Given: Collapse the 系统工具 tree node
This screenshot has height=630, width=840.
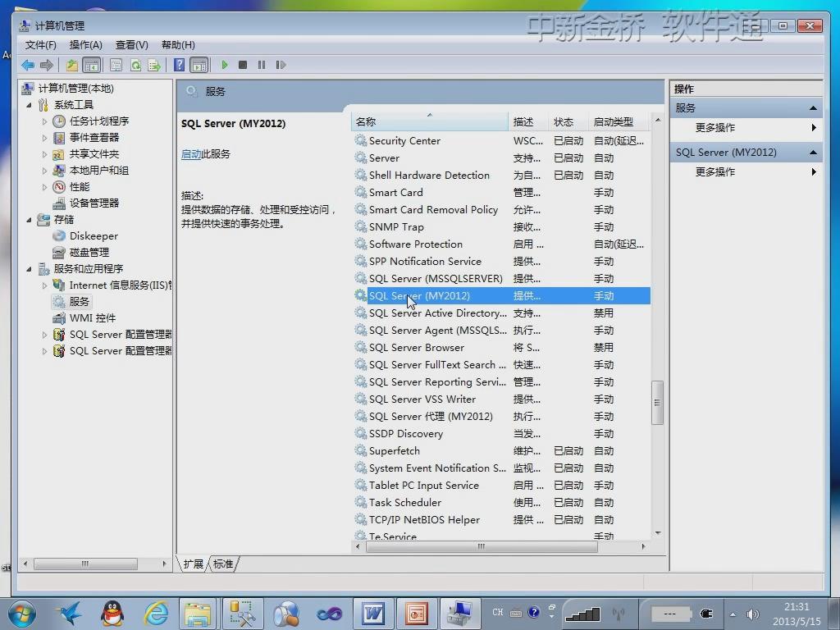Looking at the screenshot, I should click(x=29, y=105).
